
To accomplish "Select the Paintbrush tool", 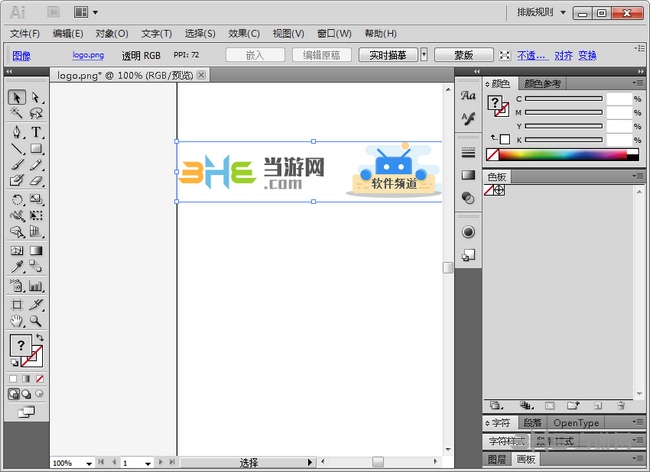I will 17,165.
